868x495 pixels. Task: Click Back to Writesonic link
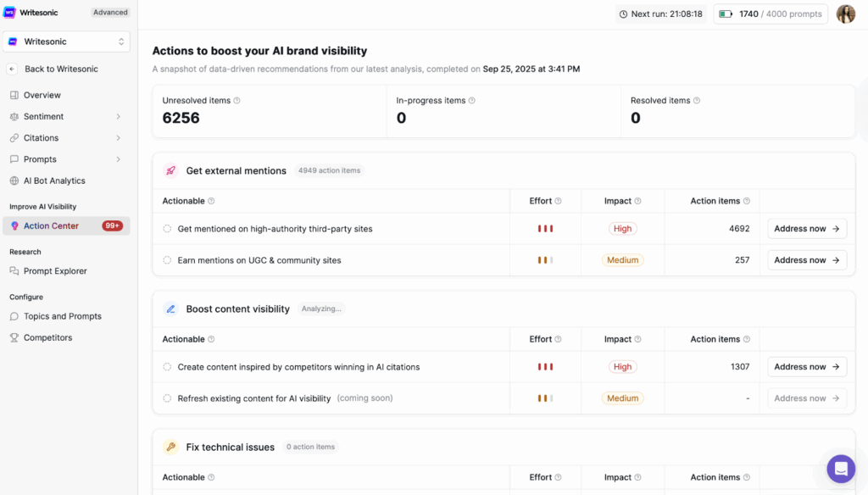point(61,69)
